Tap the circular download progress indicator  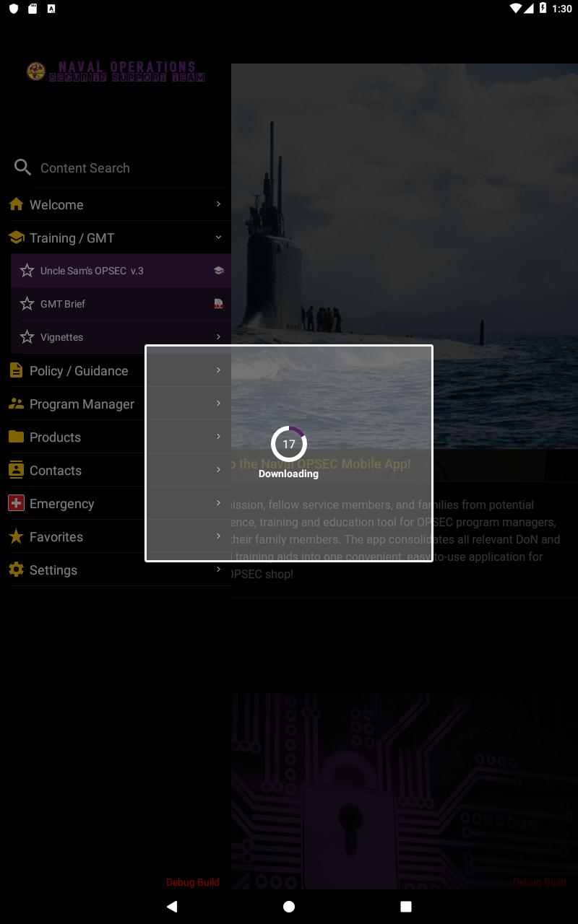pos(289,444)
